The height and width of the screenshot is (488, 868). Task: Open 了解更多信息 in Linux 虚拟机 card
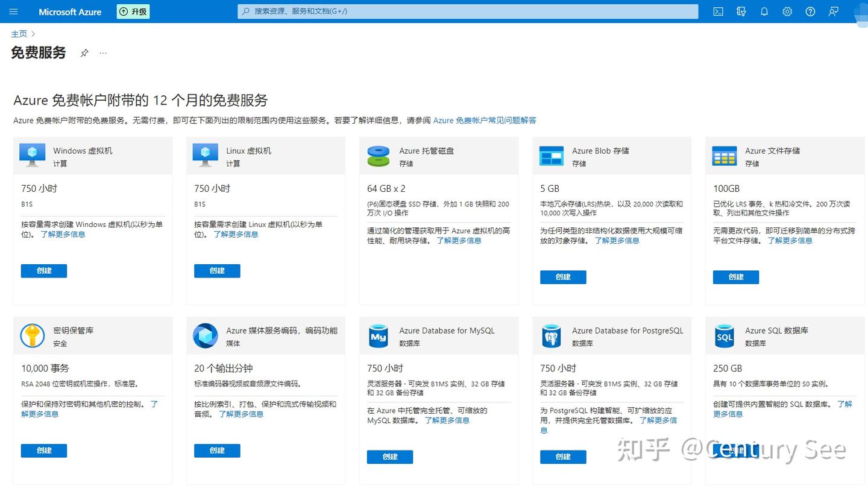(x=236, y=234)
